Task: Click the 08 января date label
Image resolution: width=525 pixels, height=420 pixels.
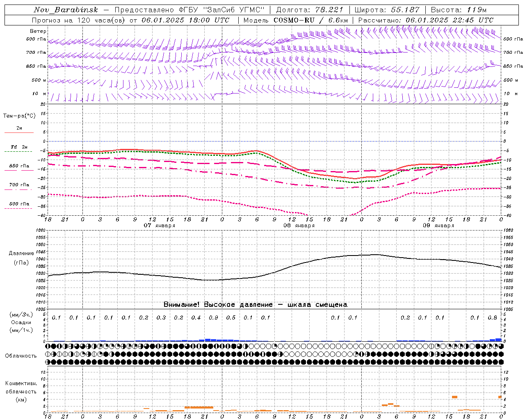Action: [299, 226]
